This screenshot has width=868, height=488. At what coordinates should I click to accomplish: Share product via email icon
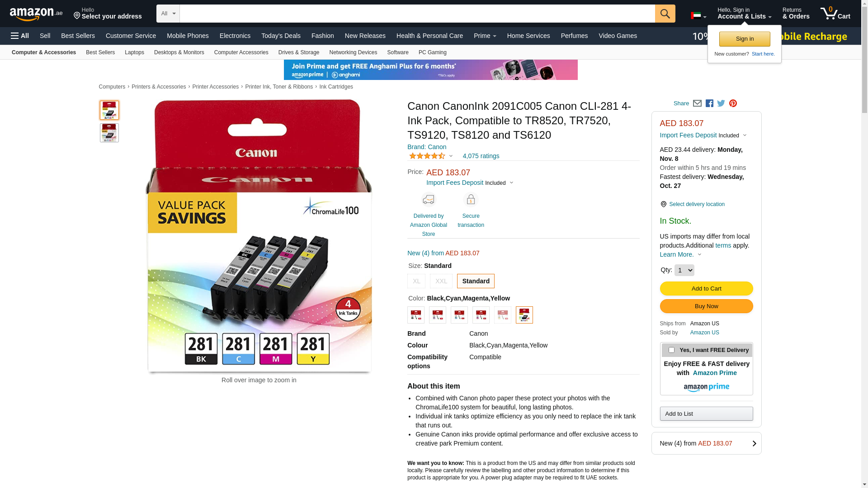coord(697,103)
